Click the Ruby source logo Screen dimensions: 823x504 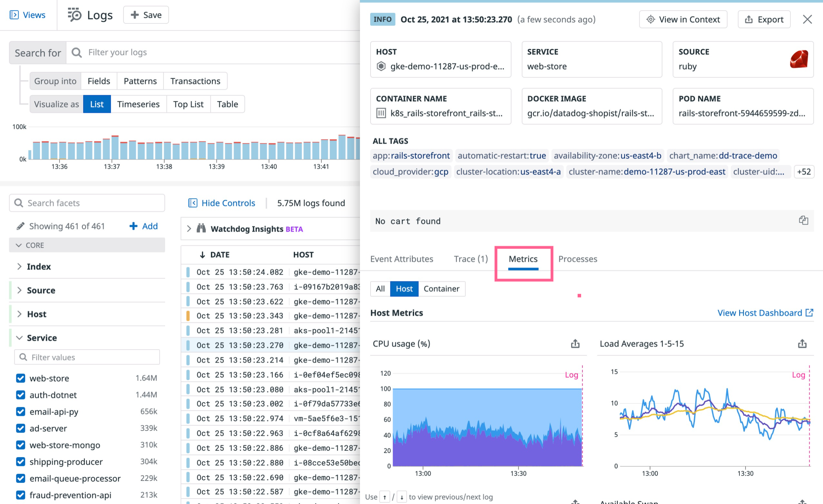799,60
